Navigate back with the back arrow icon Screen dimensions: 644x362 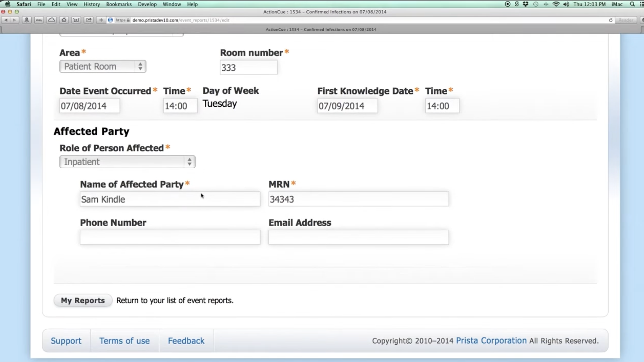6,20
